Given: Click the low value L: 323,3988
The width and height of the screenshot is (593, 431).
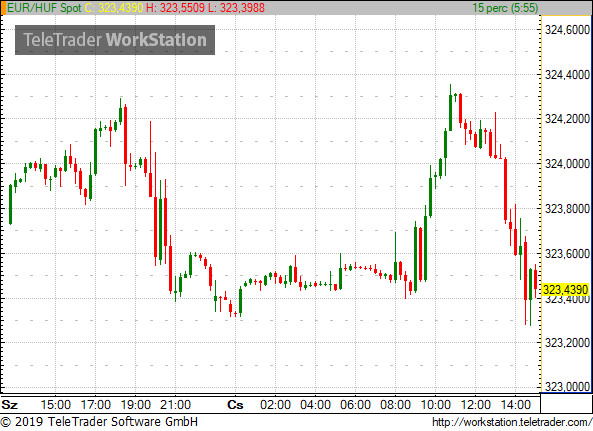Looking at the screenshot, I should (x=236, y=8).
